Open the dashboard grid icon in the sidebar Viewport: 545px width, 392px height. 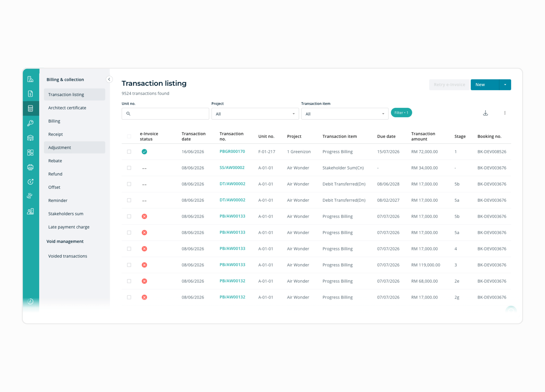30,152
